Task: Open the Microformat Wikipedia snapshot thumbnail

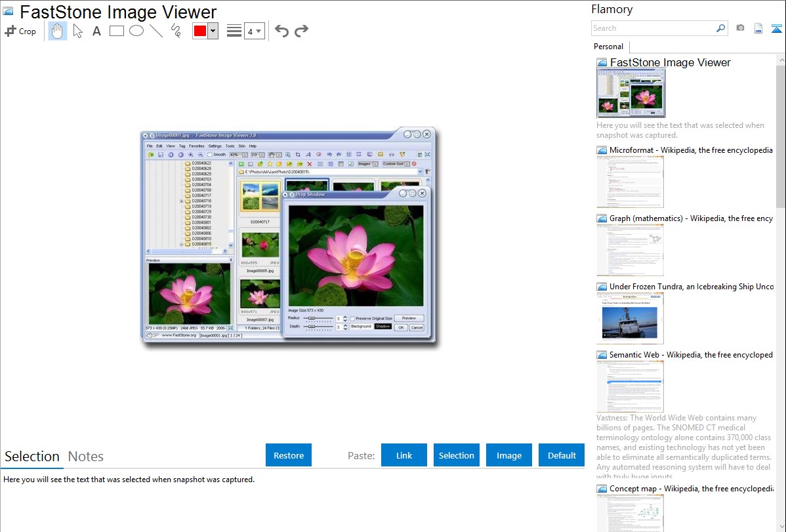Action: pyautogui.click(x=630, y=182)
